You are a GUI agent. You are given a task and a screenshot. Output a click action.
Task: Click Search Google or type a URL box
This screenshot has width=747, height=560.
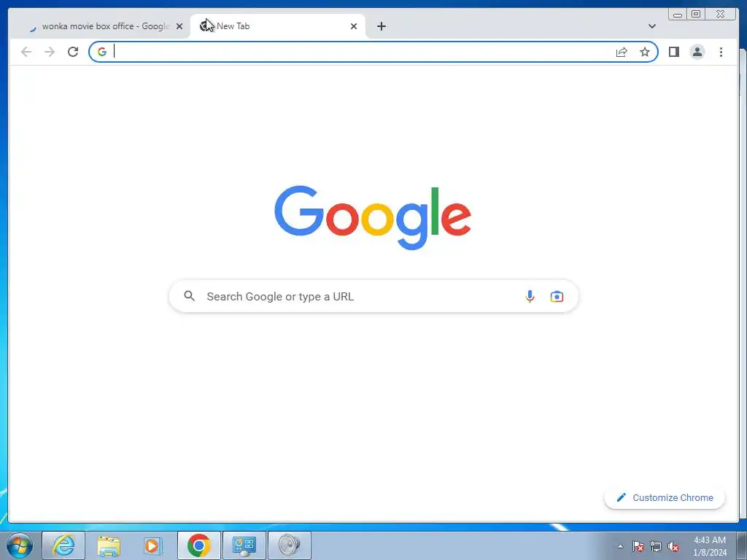pos(373,296)
